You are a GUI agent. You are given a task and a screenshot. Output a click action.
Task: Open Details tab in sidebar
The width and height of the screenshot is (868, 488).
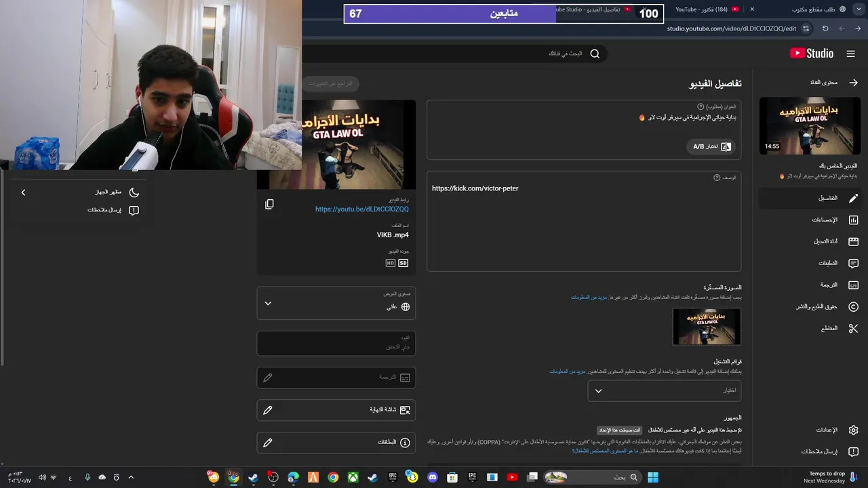809,198
